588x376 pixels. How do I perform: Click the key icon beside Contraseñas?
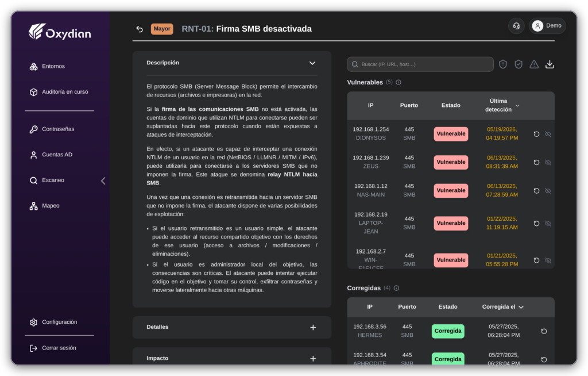33,129
